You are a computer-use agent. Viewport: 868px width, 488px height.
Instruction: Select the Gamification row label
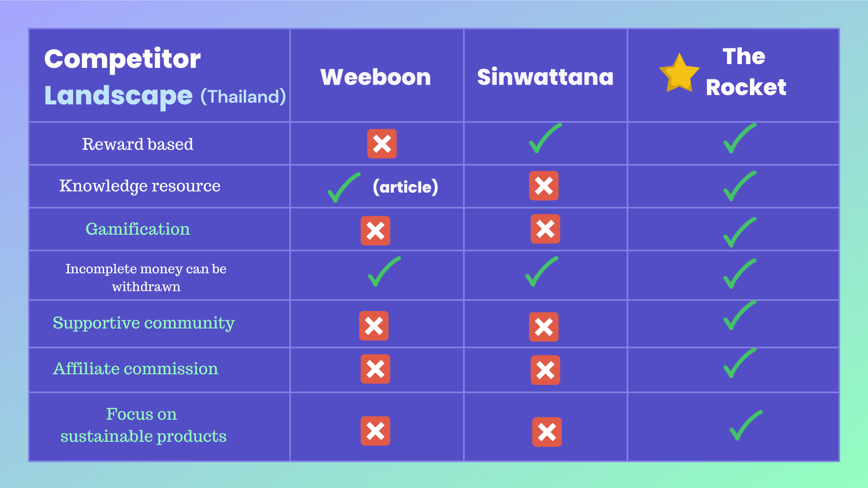pos(138,229)
